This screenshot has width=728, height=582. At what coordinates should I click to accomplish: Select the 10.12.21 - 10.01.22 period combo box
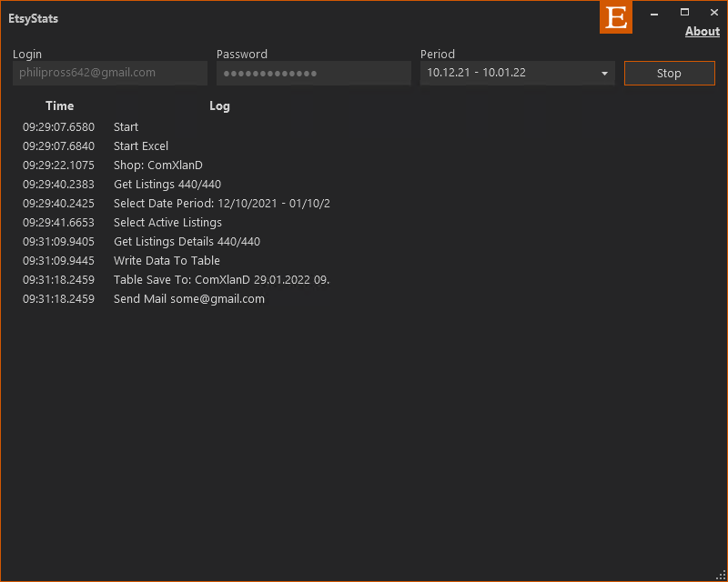click(x=517, y=74)
